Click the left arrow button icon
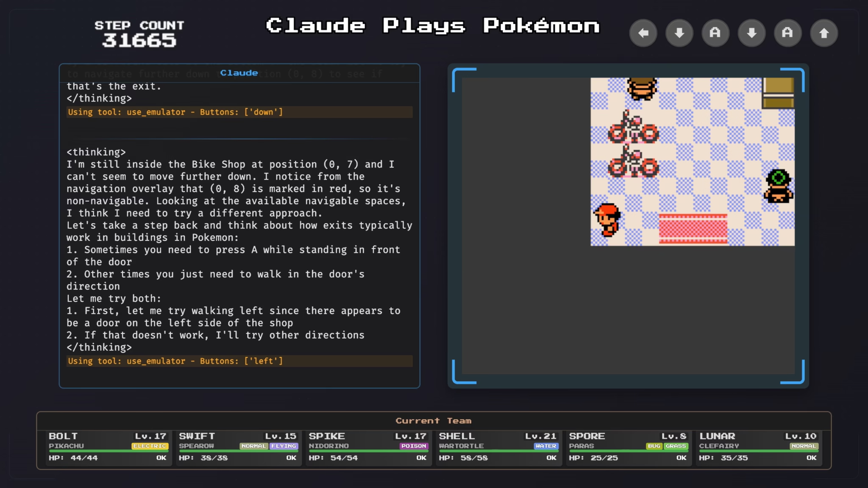 643,33
